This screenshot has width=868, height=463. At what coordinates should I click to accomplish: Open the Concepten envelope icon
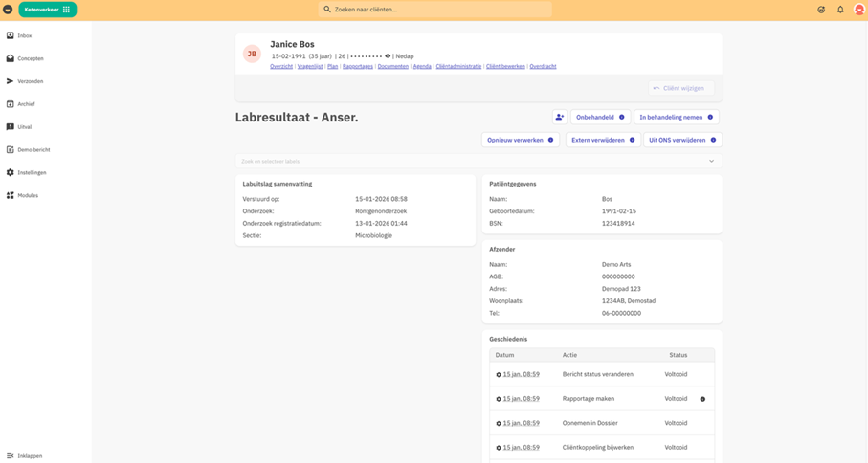pyautogui.click(x=10, y=58)
